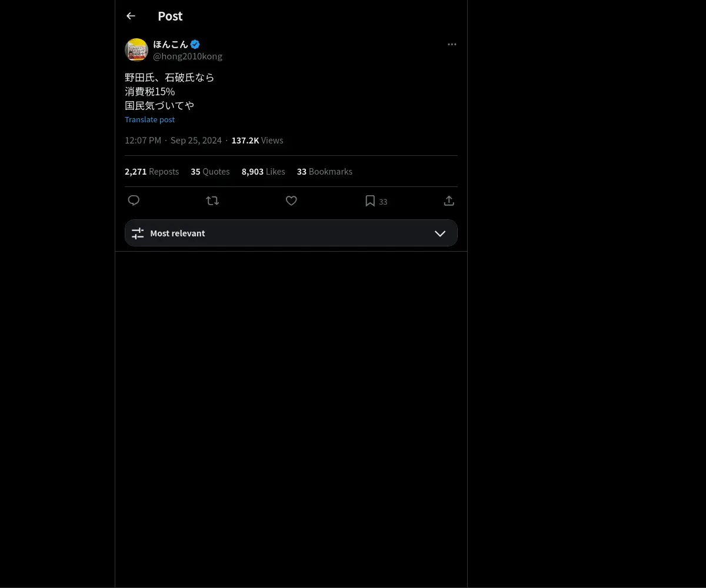Open the 2,271 Reposts list
706x588 pixels.
152,172
